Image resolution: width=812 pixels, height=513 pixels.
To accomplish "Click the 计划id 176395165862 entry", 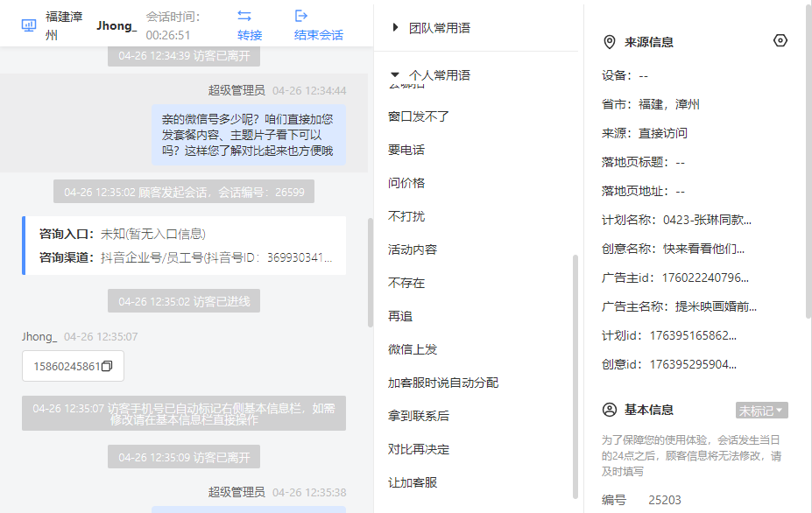I will coord(668,335).
